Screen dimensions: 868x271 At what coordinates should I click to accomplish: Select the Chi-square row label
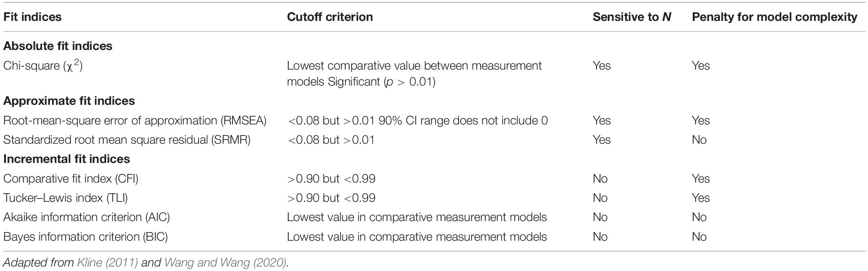pos(43,65)
